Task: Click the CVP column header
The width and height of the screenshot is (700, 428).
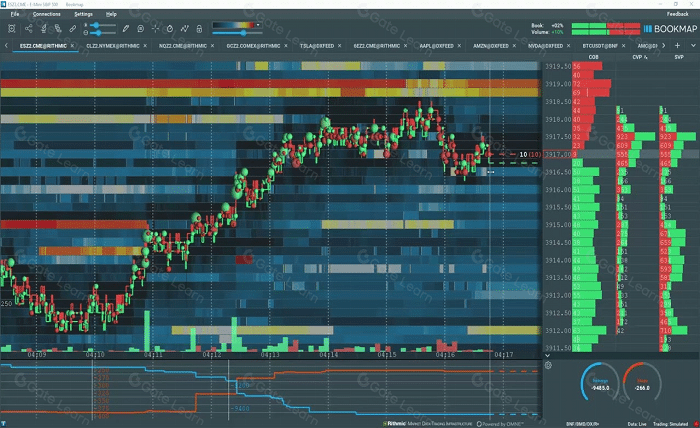Action: click(640, 57)
